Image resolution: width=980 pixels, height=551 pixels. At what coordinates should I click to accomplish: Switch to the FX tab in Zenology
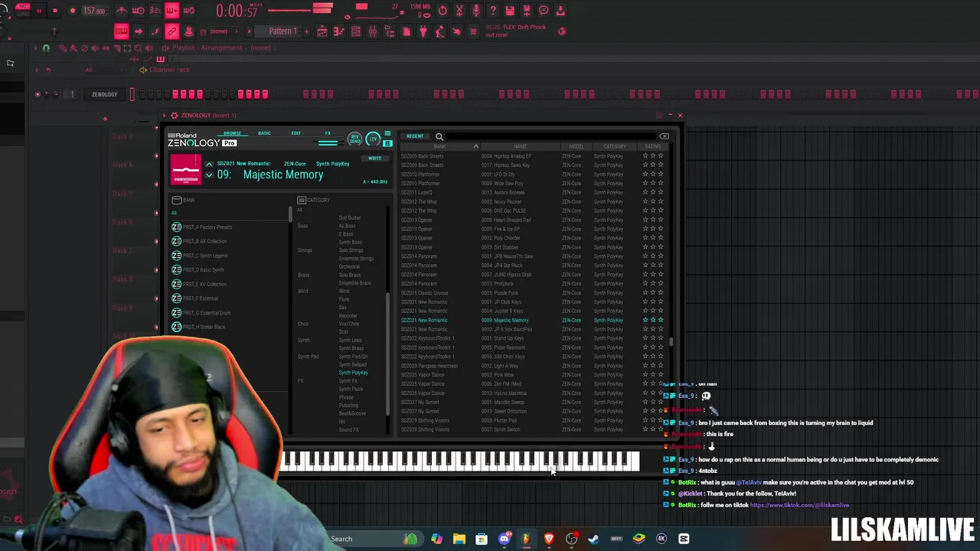point(328,133)
